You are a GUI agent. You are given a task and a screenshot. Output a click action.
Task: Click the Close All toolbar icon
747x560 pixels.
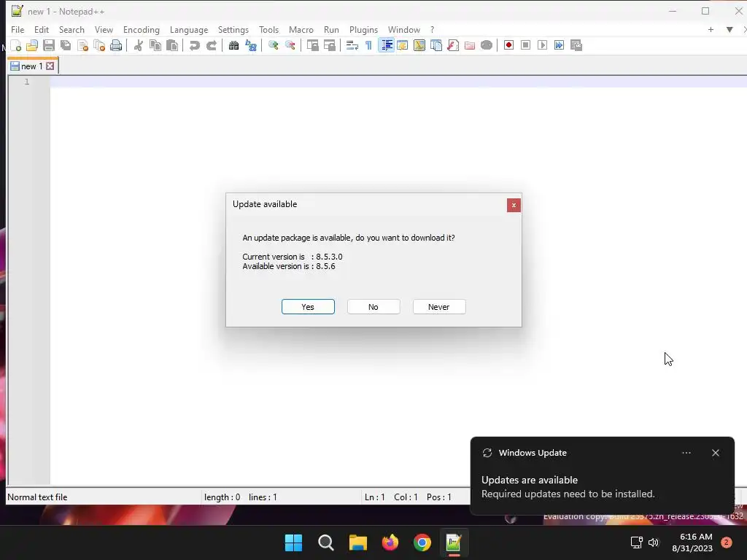(99, 45)
